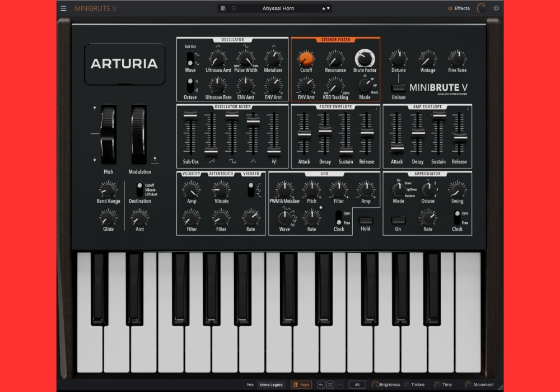Select the Poly voice mode
Screen dimensions: 560x392
click(x=250, y=385)
